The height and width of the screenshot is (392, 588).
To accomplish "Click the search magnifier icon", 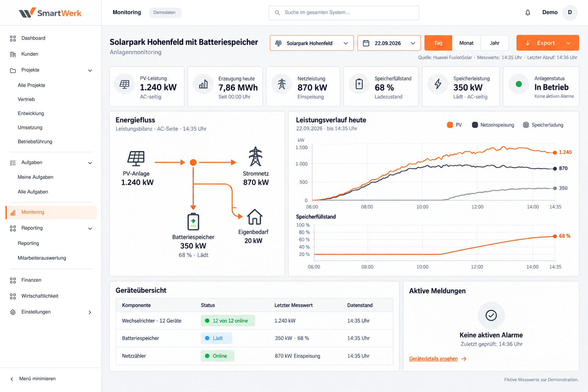I will 277,13.
